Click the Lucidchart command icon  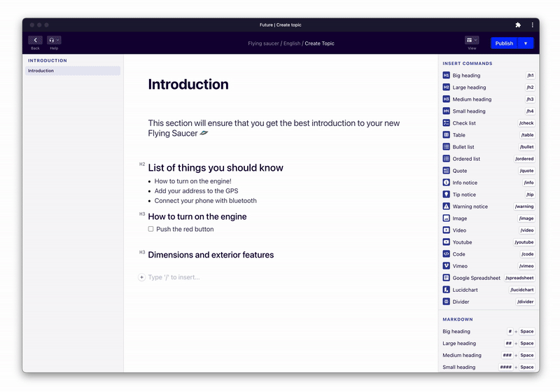[446, 290]
